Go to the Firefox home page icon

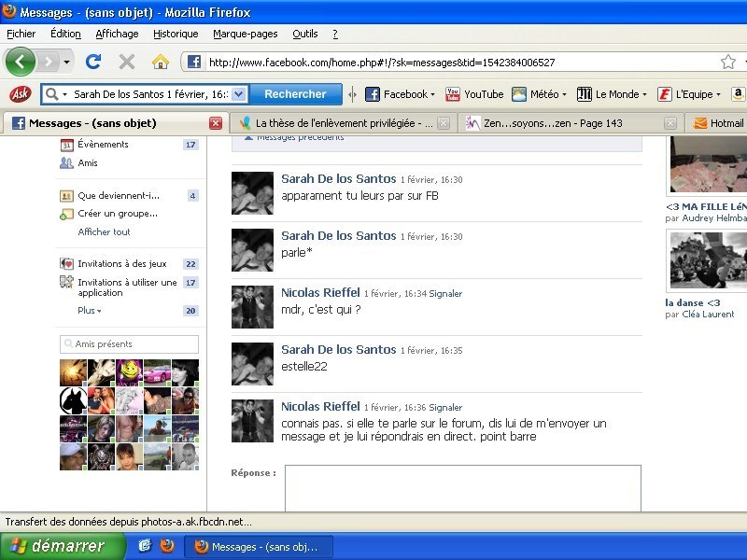pyautogui.click(x=161, y=62)
